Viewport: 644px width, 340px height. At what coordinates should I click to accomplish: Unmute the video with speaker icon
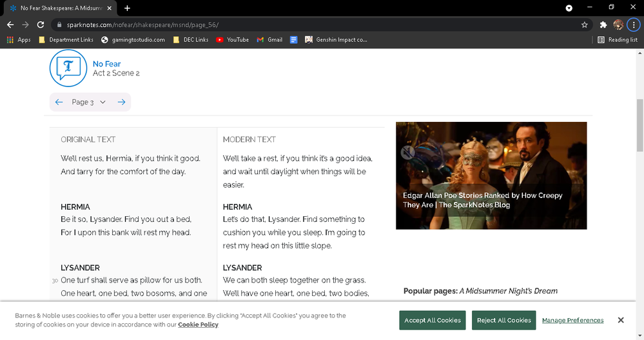click(x=407, y=152)
